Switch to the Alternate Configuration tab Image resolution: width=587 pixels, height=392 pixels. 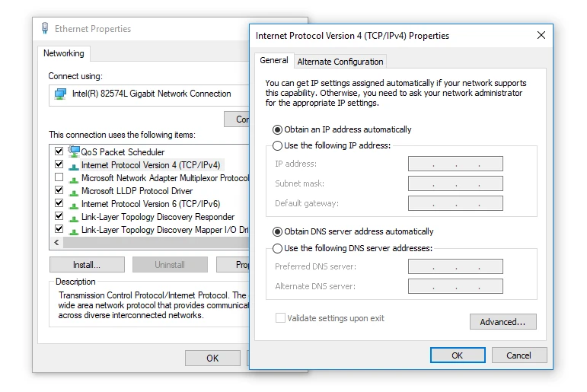coord(340,62)
